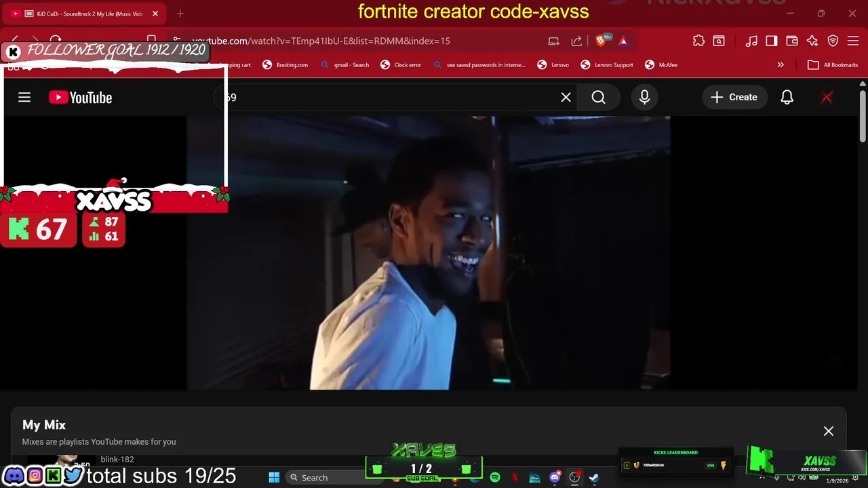Open Leo AI sparkle icon
868x488 pixels.
coord(812,41)
